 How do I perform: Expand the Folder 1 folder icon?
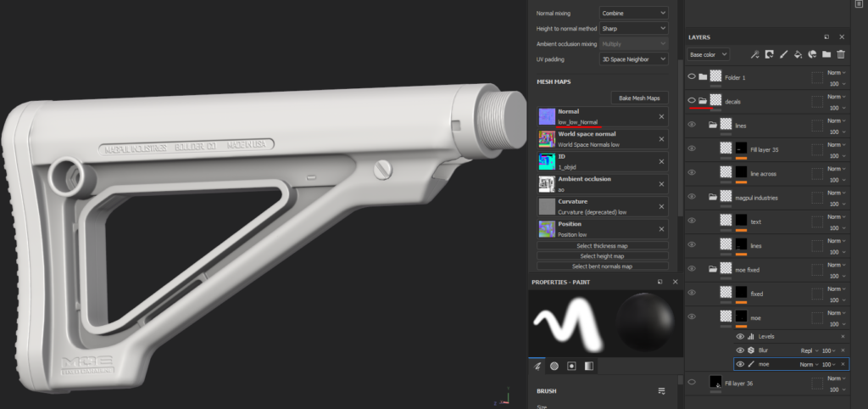coord(703,76)
